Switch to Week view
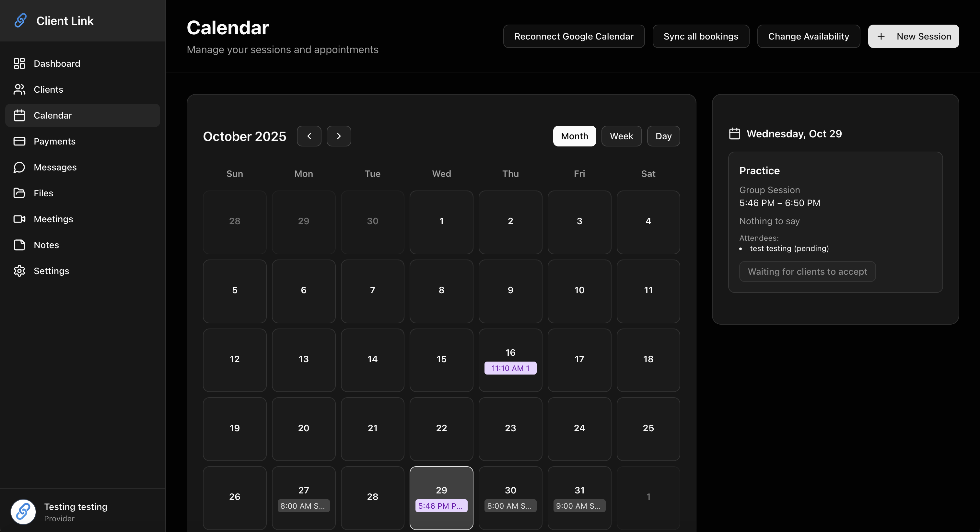The width and height of the screenshot is (980, 532). coord(621,136)
